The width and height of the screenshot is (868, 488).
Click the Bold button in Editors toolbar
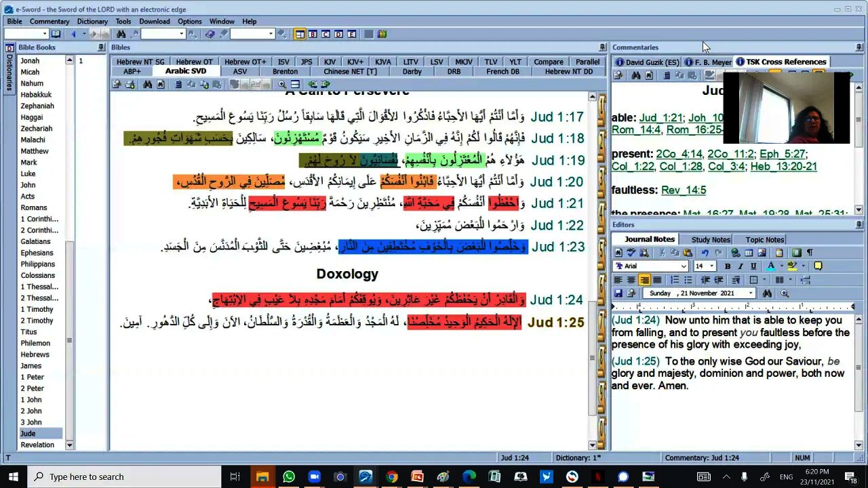pyautogui.click(x=728, y=266)
